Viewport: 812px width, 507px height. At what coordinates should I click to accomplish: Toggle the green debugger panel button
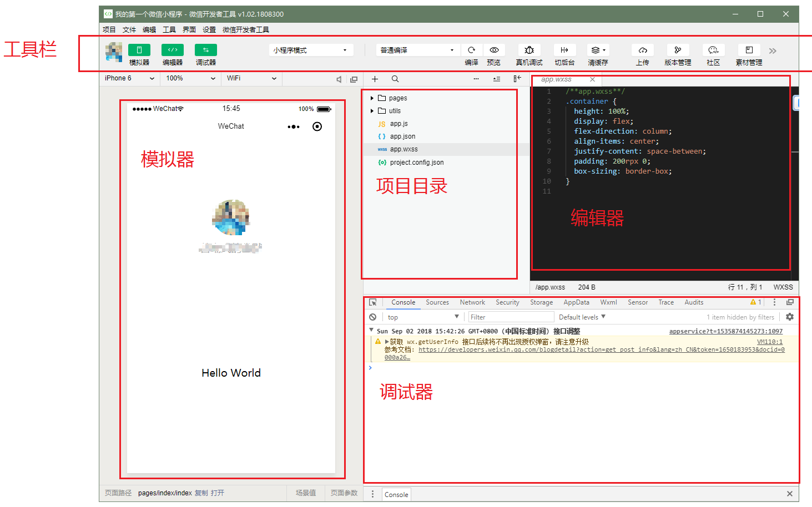click(x=206, y=50)
